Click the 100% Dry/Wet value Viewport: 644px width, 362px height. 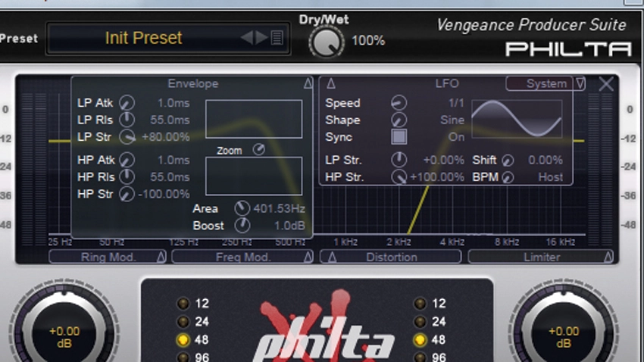click(368, 41)
